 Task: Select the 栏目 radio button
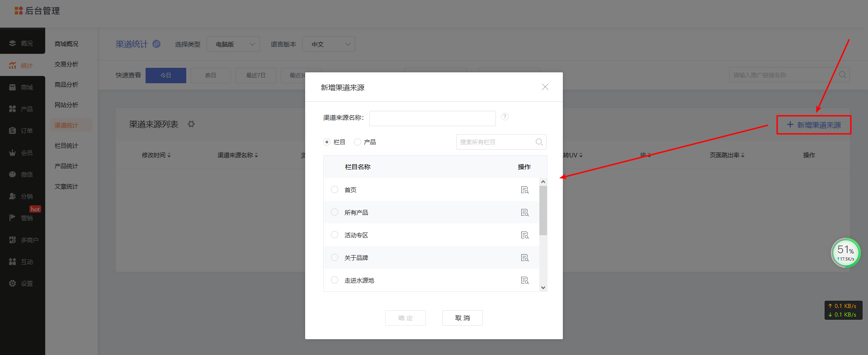click(327, 142)
